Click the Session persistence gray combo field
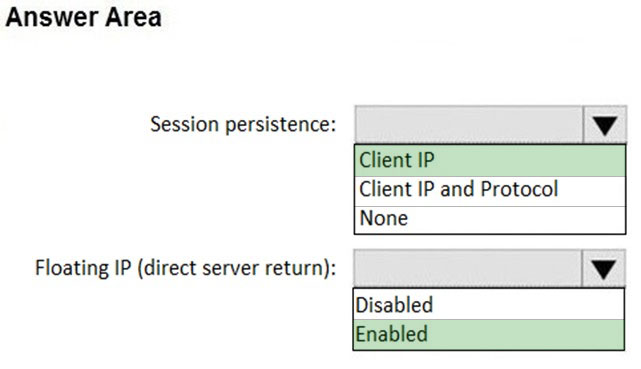Viewport: 641px width, 369px height. tap(469, 125)
